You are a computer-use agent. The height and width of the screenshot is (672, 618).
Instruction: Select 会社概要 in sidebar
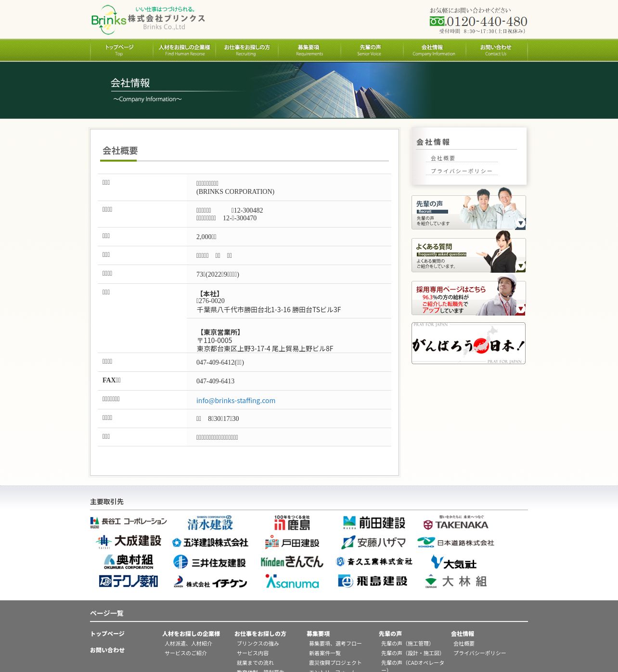click(x=443, y=158)
